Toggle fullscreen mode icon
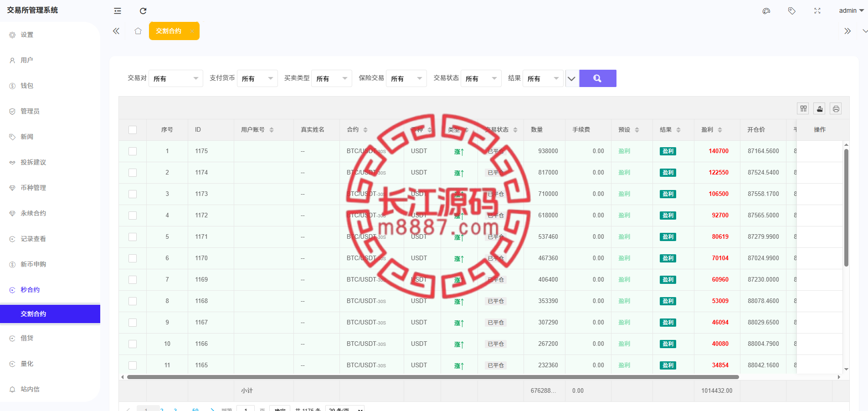This screenshot has width=868, height=411. [x=817, y=11]
